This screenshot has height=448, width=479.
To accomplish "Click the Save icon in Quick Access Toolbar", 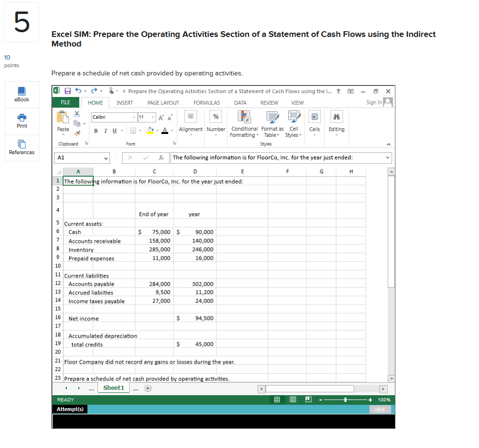I will pos(67,91).
